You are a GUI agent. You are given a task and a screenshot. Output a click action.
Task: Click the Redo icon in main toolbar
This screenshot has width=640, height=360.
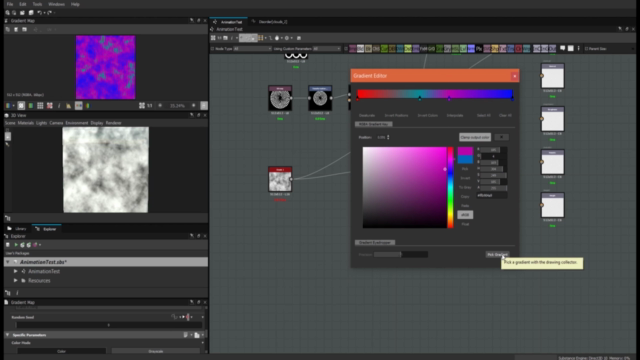(x=49, y=13)
